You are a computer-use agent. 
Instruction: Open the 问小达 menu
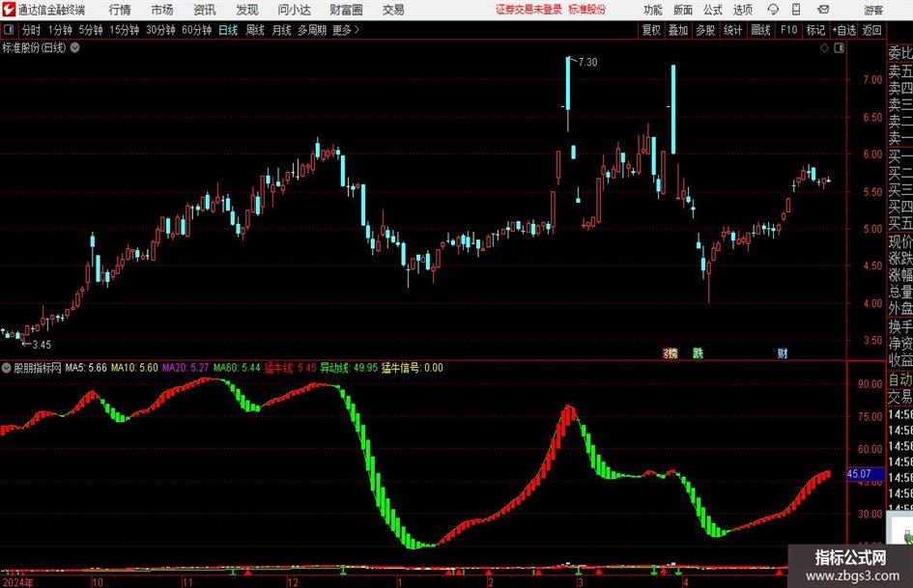tap(294, 10)
